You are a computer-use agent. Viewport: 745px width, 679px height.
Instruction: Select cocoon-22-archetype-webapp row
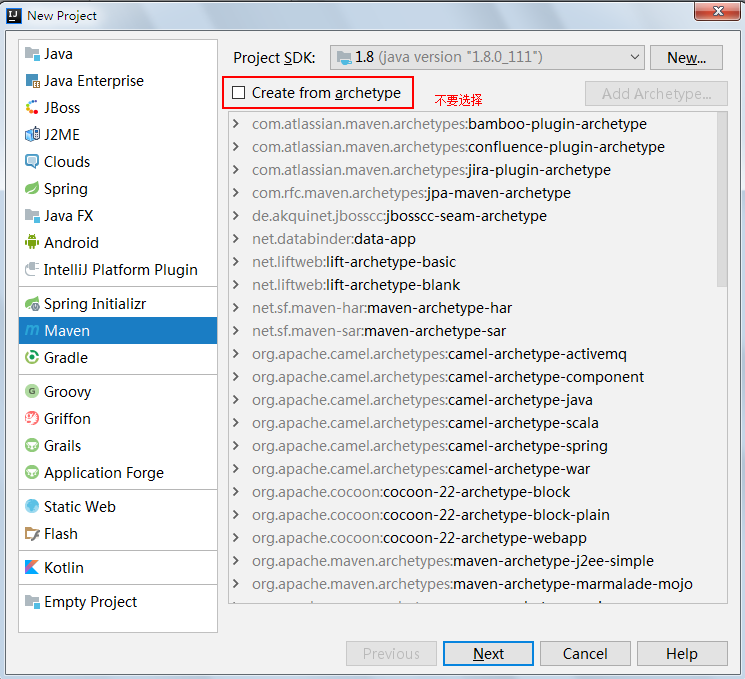click(478, 538)
